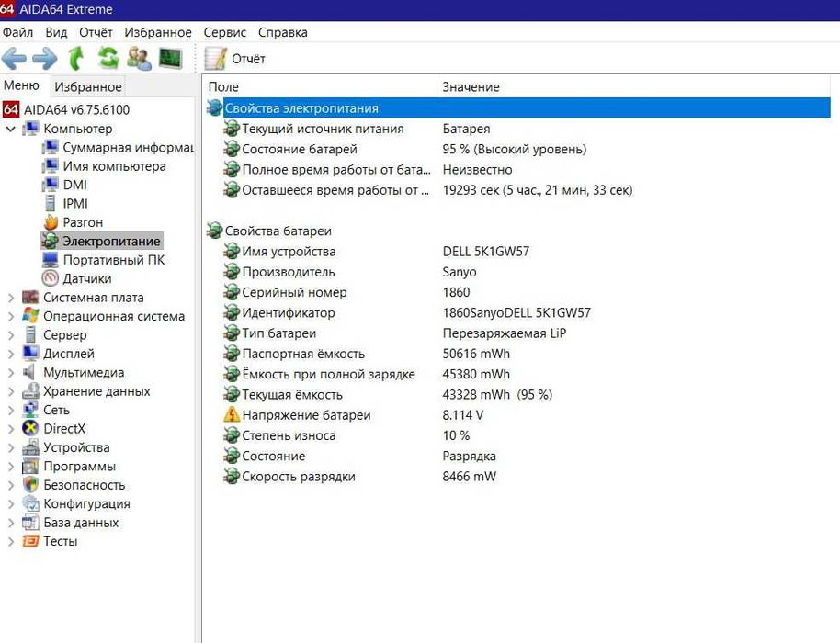Image resolution: width=840 pixels, height=643 pixels.
Task: Expand the Мультимедиа node
Action: (11, 373)
